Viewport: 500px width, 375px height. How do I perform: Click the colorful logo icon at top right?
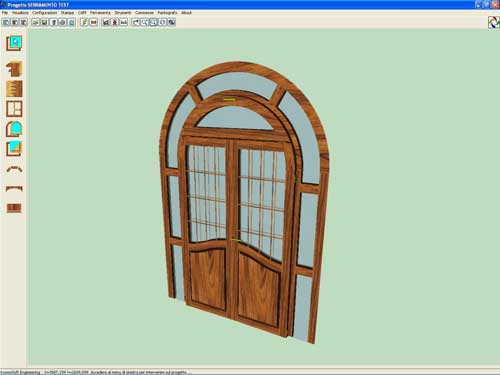click(x=493, y=22)
